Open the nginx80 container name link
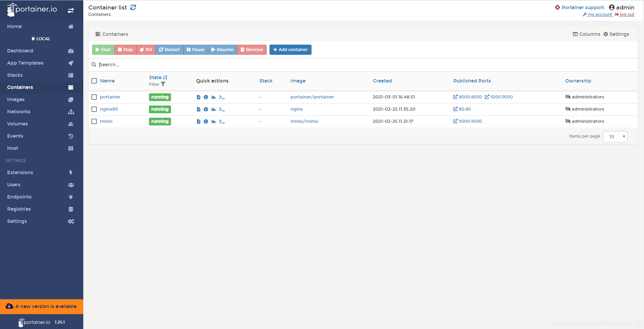This screenshot has width=644, height=329. click(x=109, y=109)
